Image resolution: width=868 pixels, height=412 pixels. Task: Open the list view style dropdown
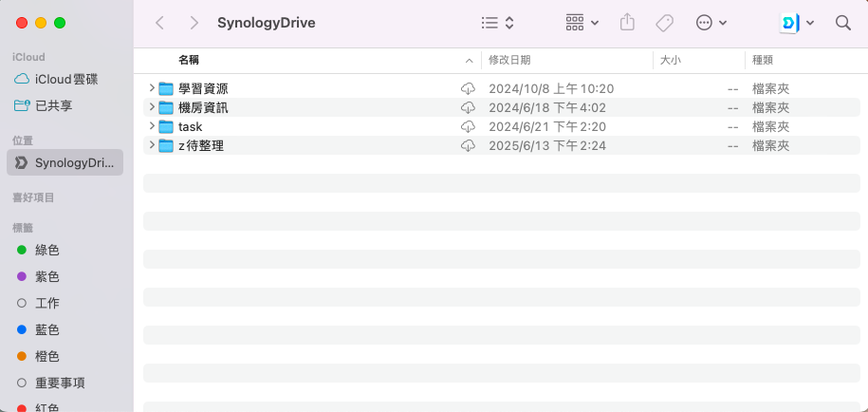(497, 23)
